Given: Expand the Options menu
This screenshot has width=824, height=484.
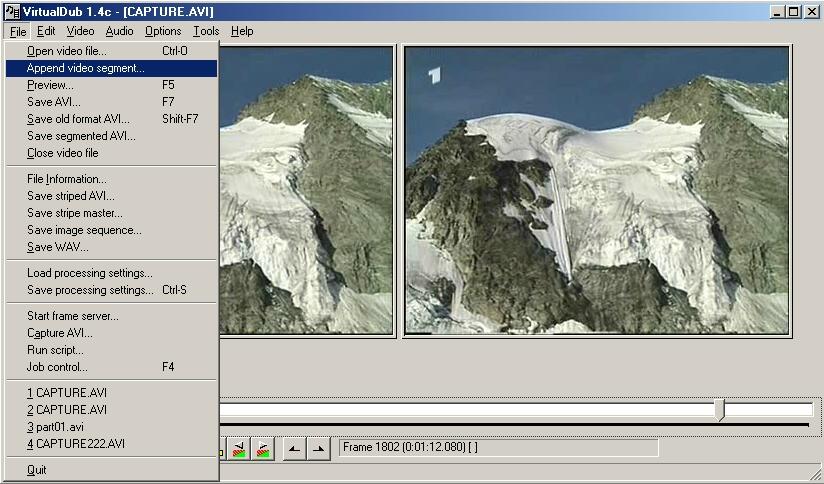Looking at the screenshot, I should coord(163,31).
